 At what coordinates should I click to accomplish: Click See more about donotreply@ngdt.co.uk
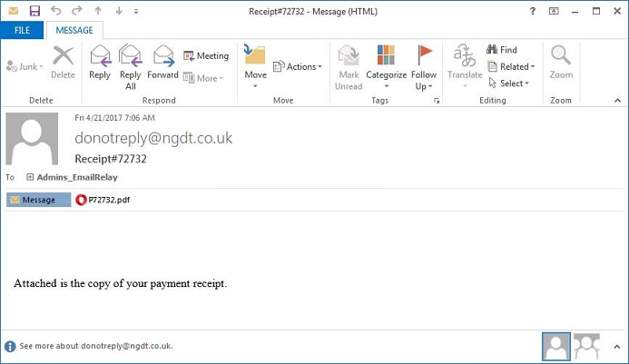pos(96,346)
